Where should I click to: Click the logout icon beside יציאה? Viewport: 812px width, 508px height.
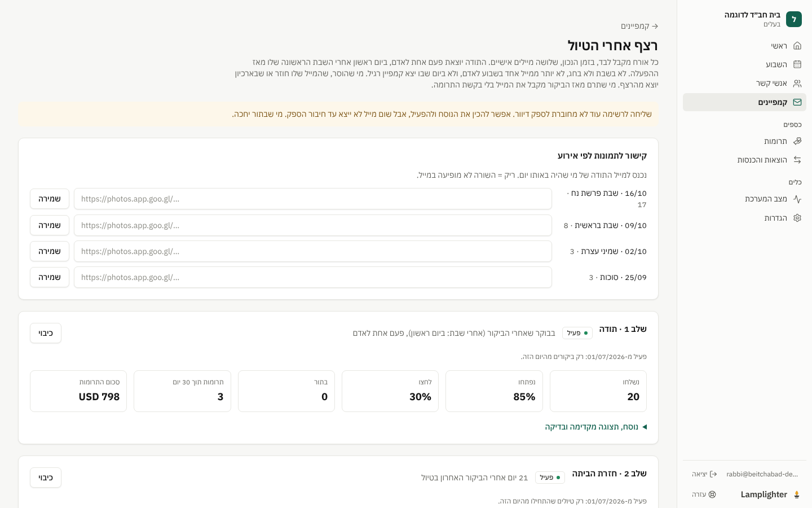[713, 474]
